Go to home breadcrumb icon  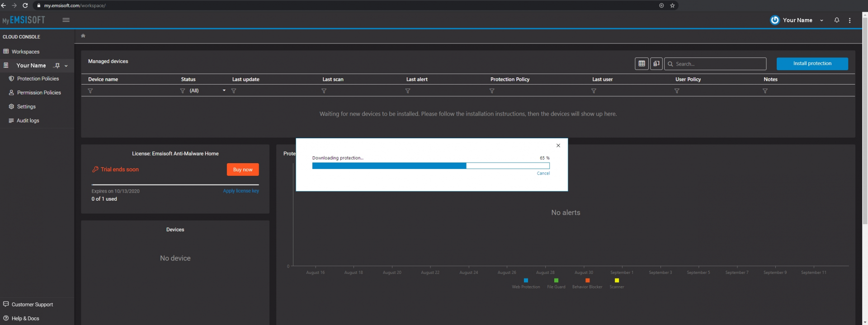click(x=83, y=36)
